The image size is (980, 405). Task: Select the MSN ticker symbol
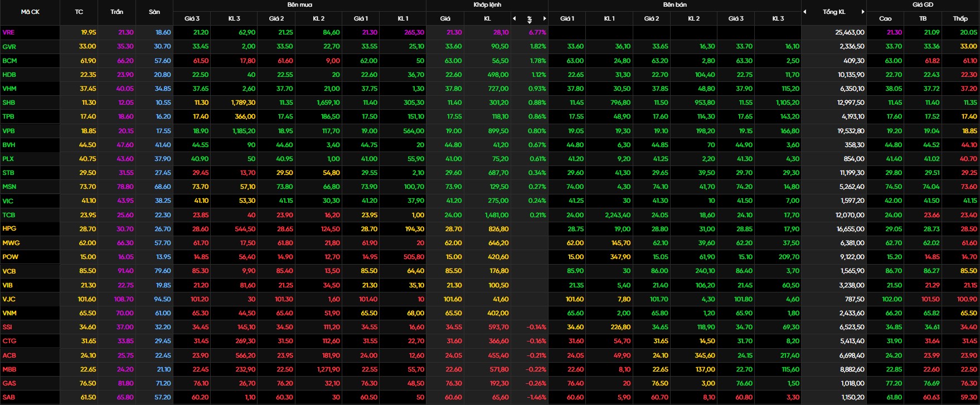click(9, 187)
